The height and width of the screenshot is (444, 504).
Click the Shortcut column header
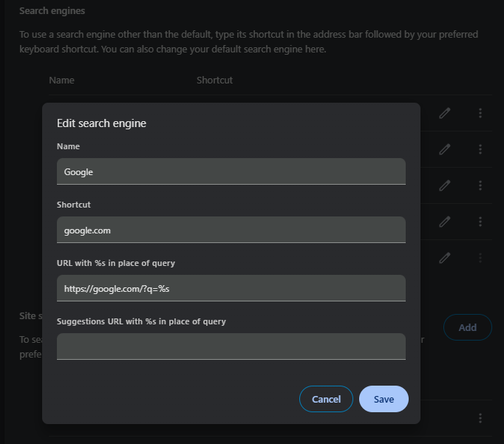(214, 80)
